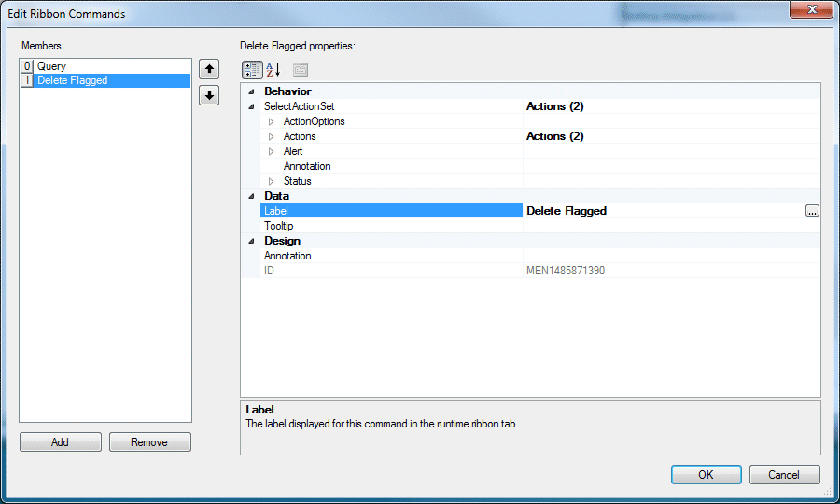Expand the Status node
This screenshot has height=504, width=840.
(271, 182)
